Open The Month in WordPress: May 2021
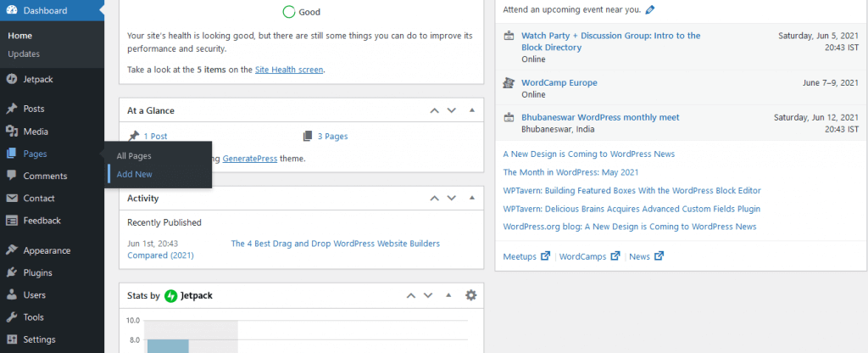This screenshot has width=868, height=353. coord(570,172)
